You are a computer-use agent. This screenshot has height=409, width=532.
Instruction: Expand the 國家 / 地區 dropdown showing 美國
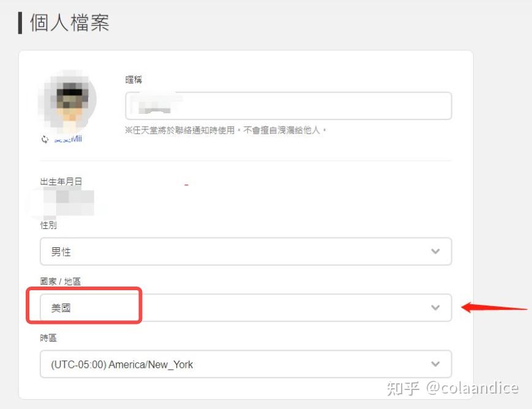pyautogui.click(x=245, y=308)
